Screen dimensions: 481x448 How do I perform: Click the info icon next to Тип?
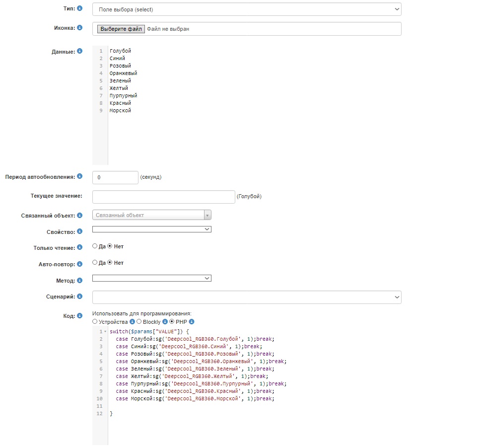pyautogui.click(x=79, y=8)
